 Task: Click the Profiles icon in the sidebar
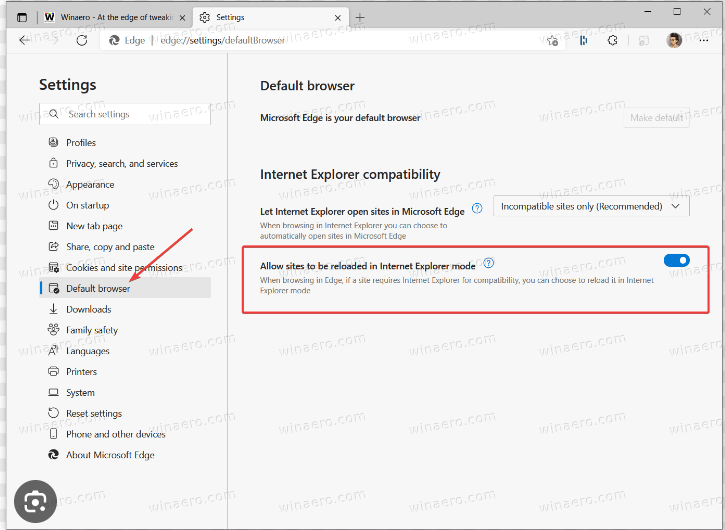pos(54,142)
